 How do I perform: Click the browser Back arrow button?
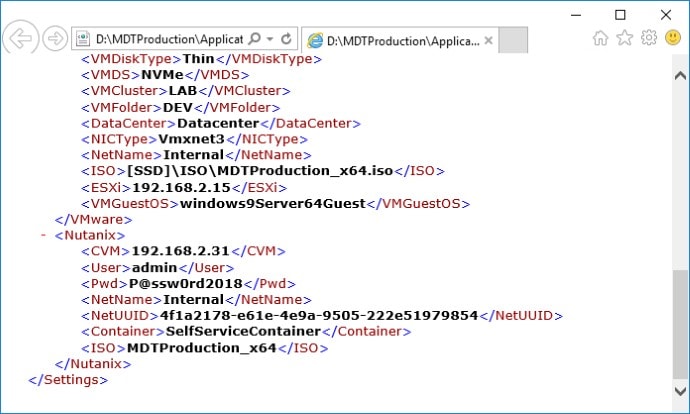[x=22, y=40]
